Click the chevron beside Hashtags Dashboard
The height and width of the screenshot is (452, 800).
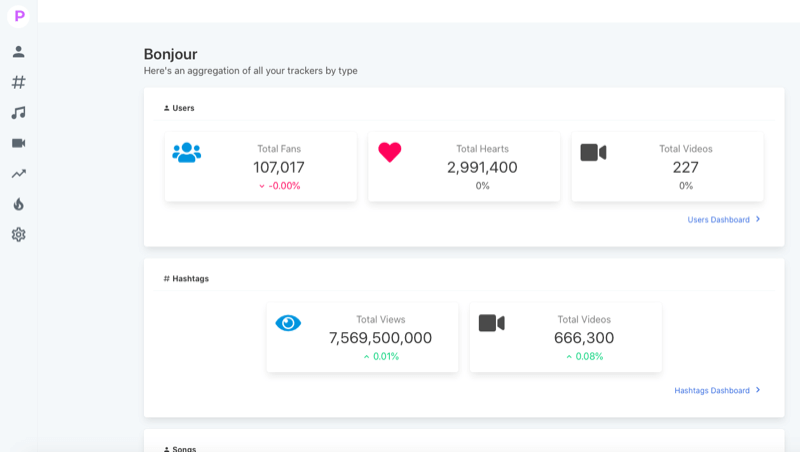click(x=758, y=390)
